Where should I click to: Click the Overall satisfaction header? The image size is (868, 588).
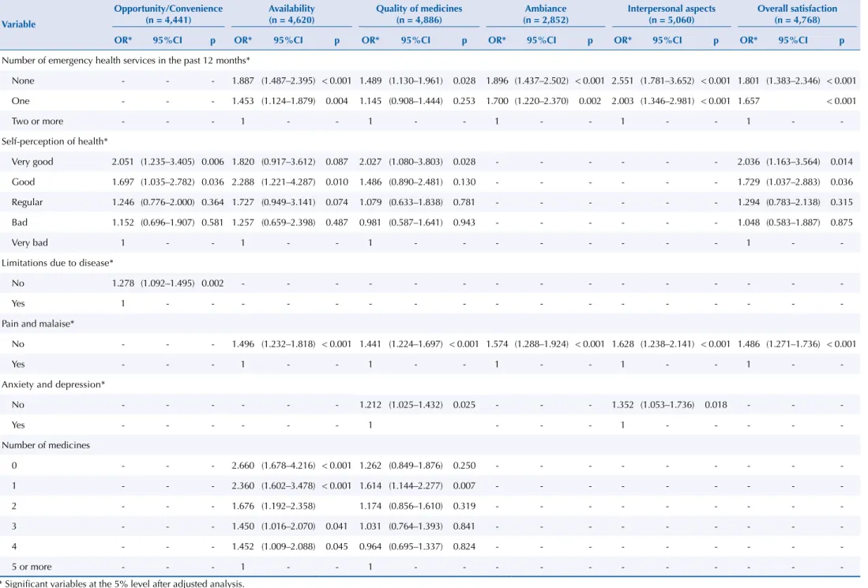click(x=797, y=14)
